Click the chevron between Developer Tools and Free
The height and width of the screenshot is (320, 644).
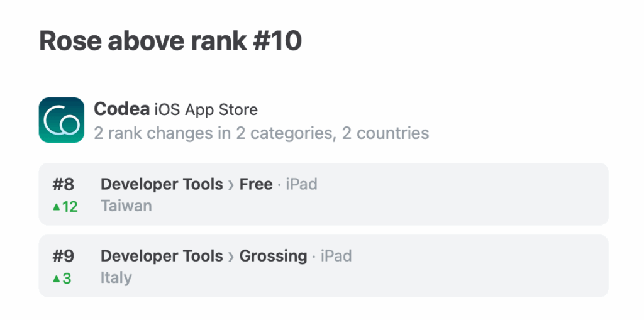click(231, 185)
